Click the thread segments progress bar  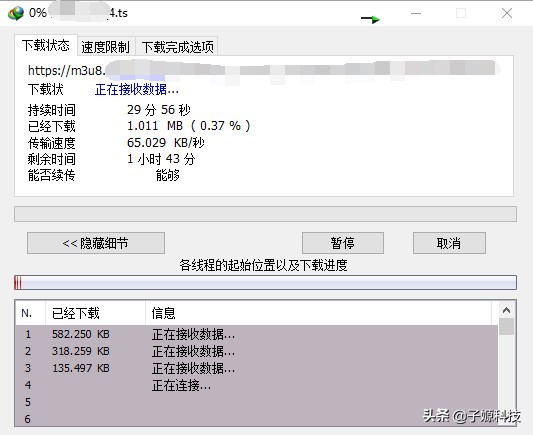(x=265, y=283)
